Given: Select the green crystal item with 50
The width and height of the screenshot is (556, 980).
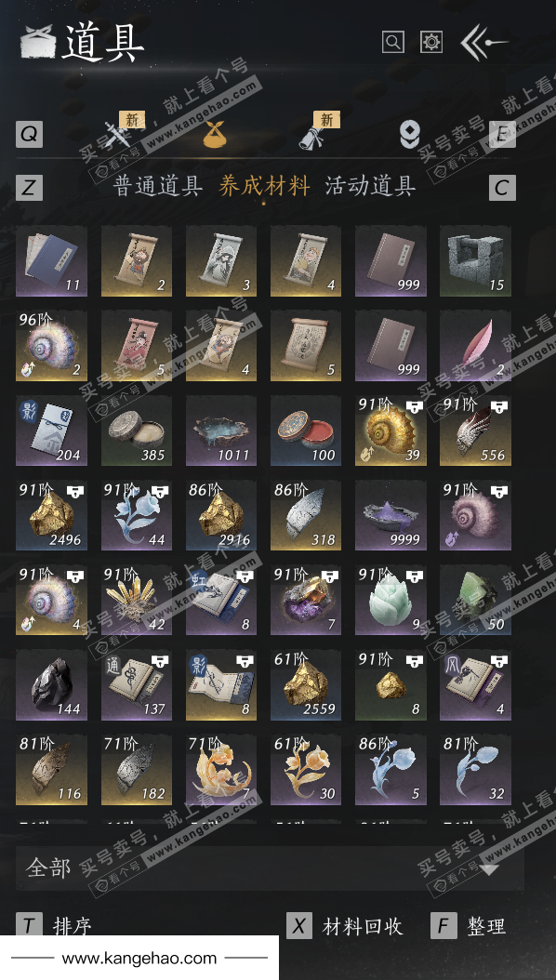Looking at the screenshot, I should coord(475,600).
